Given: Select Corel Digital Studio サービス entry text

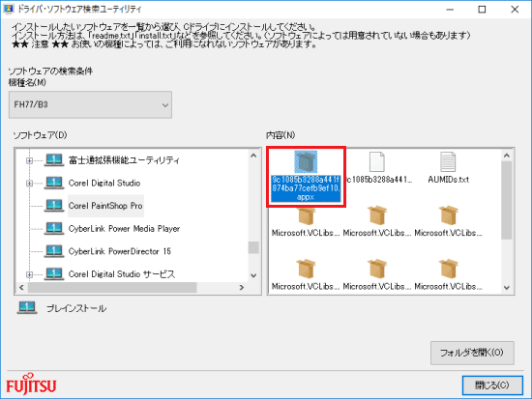Looking at the screenshot, I should 122,274.
